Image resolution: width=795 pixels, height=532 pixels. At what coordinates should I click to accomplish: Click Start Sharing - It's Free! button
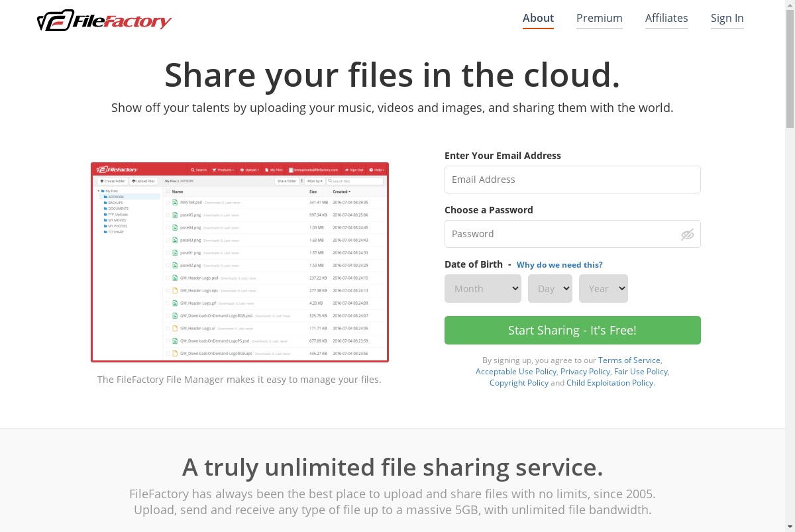click(x=572, y=331)
